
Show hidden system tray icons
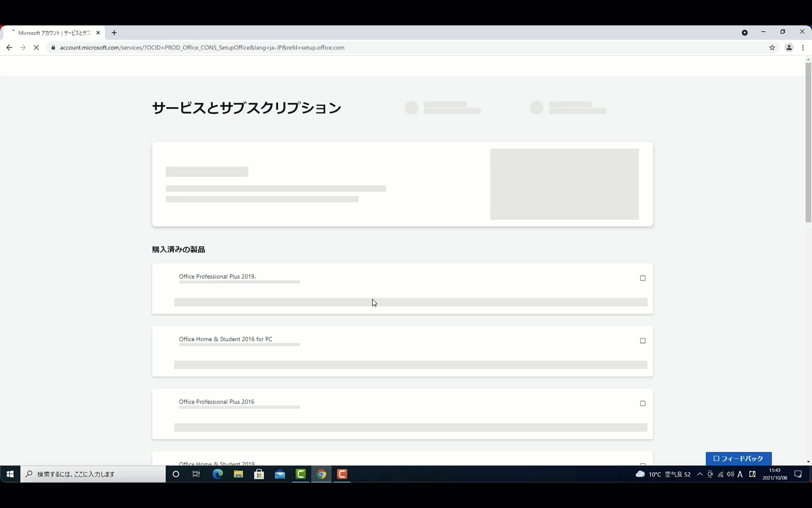(700, 474)
